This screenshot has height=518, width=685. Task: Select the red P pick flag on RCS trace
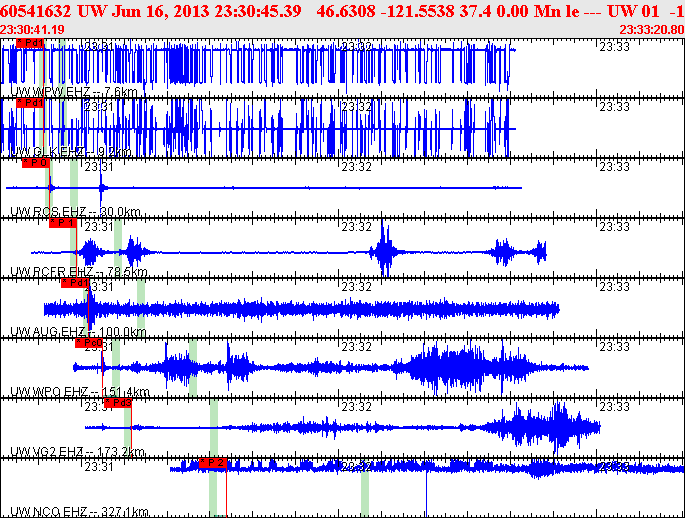coord(36,163)
